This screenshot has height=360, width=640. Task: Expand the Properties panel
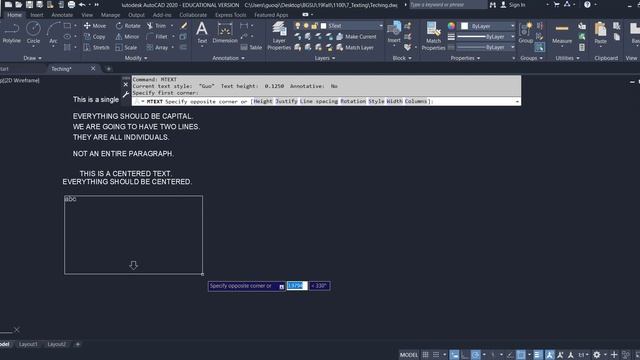coord(465,58)
